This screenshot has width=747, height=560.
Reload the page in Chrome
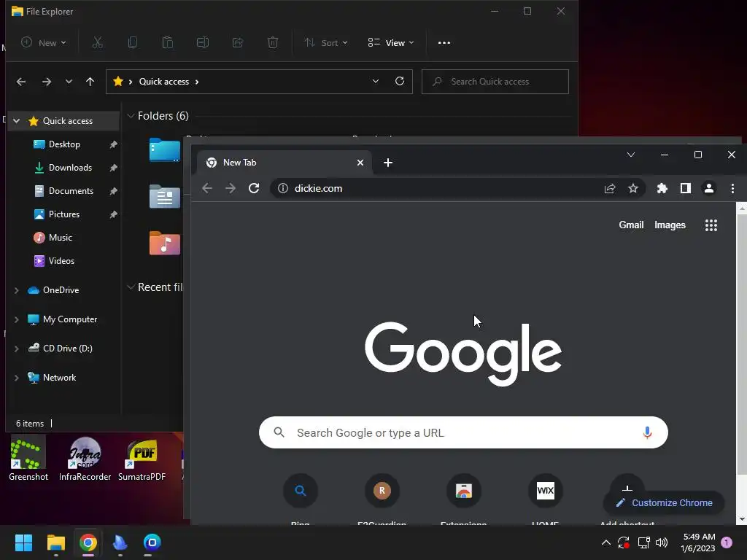(x=254, y=188)
